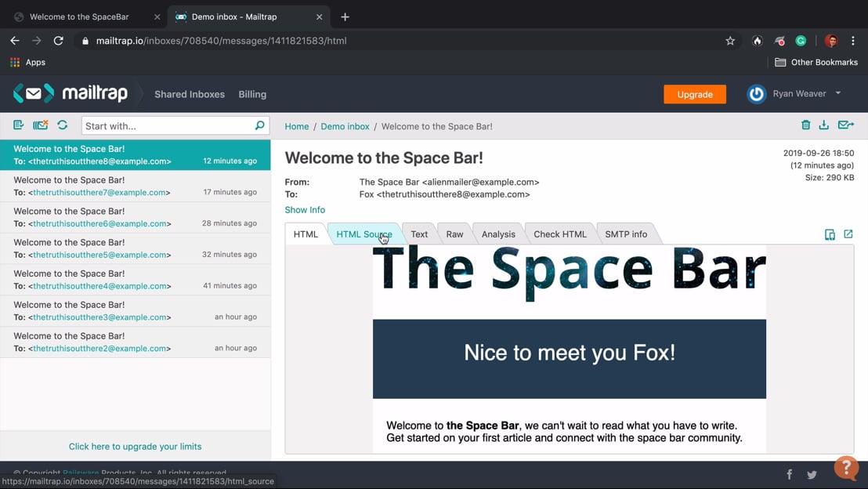The height and width of the screenshot is (489, 868).
Task: Clear the inbox with the envelope-x icon
Action: [41, 125]
